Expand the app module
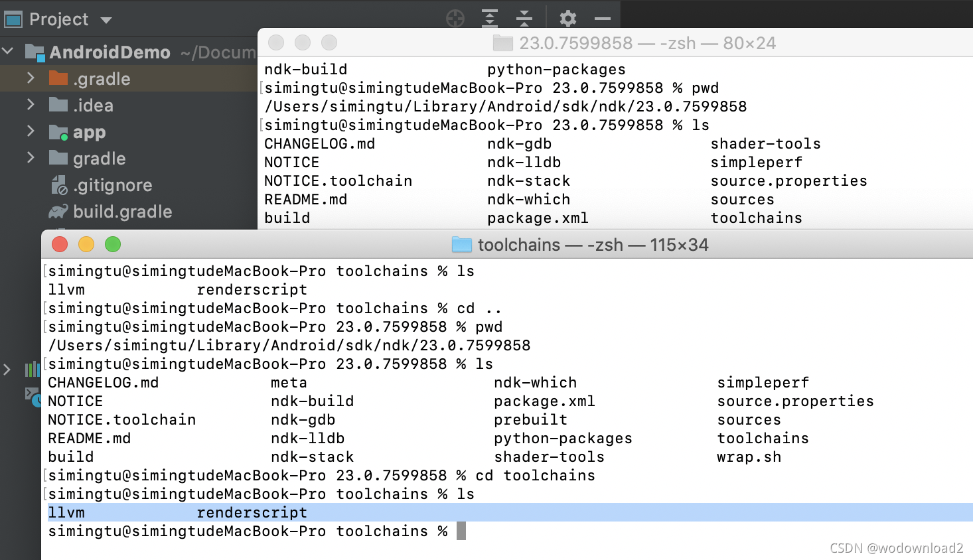Screen dimensions: 973x560 coord(31,131)
